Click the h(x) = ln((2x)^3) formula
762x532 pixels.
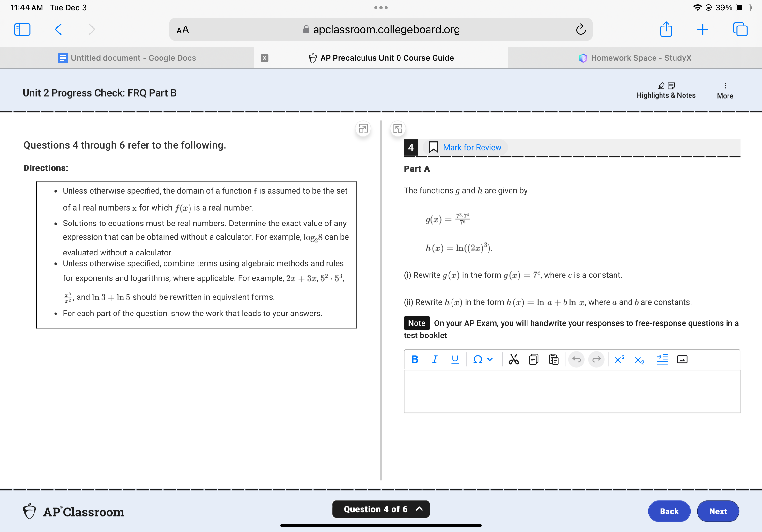coord(459,248)
